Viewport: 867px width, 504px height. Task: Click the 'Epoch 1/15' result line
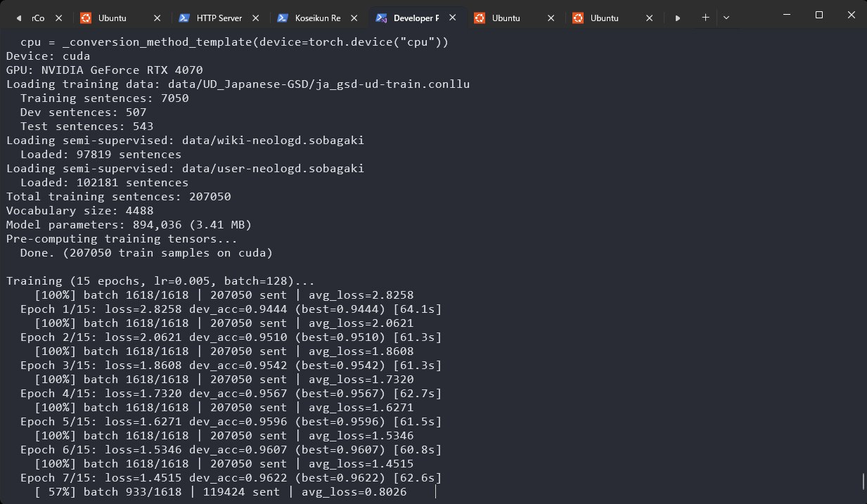pos(231,309)
